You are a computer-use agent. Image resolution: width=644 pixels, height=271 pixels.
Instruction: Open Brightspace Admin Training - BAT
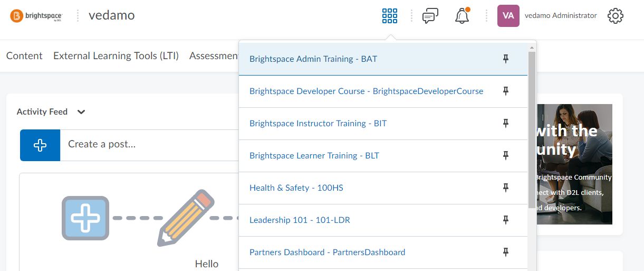[313, 59]
